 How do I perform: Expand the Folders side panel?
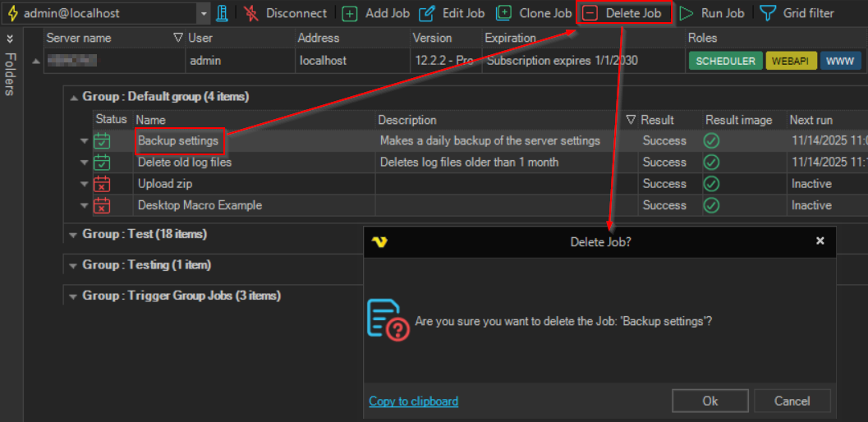pyautogui.click(x=10, y=39)
